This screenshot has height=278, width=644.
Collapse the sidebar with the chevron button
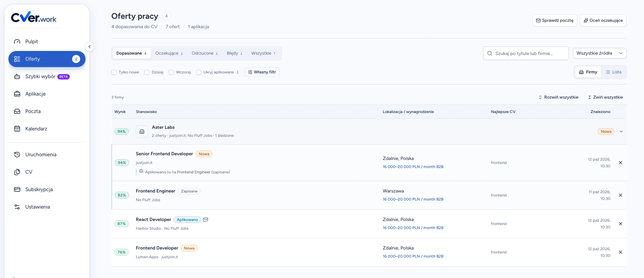click(90, 47)
